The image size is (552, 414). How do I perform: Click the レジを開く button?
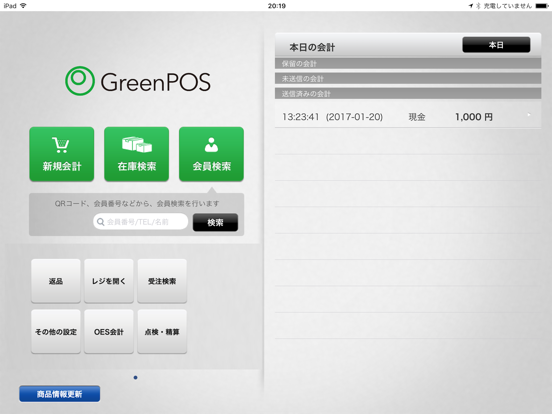[x=109, y=281]
